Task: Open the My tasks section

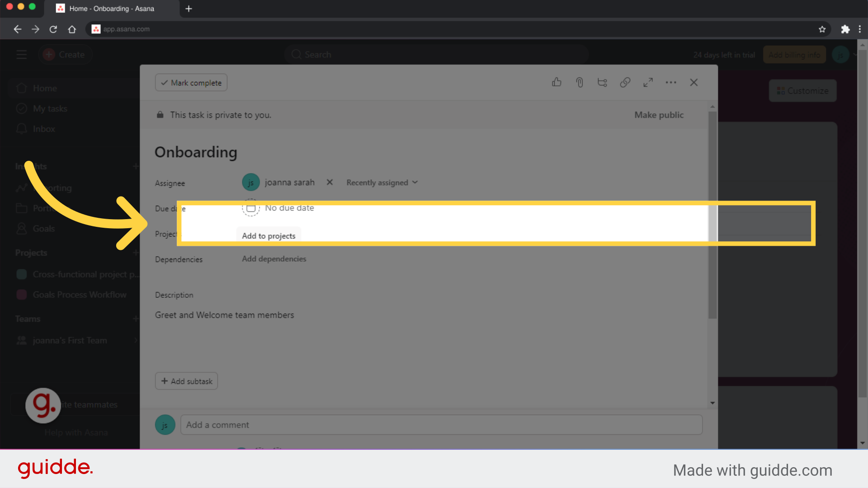Action: coord(50,108)
